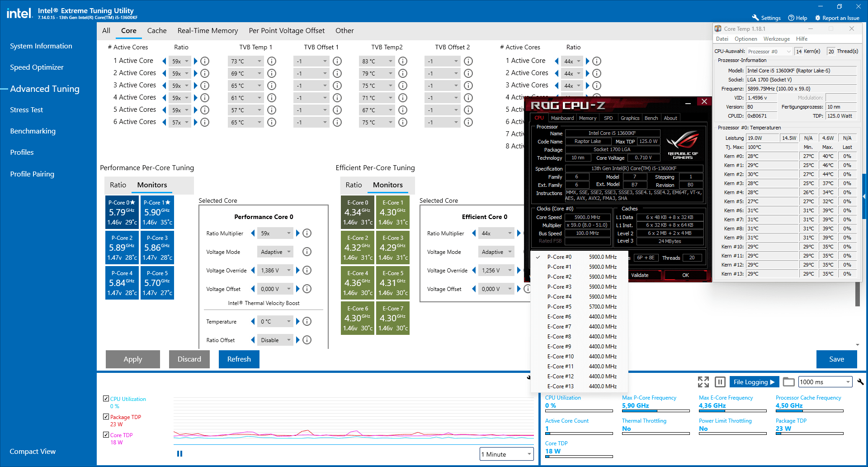Open the Memory tab in ROG CPU-Z
Screen dimensions: 868x467
pos(588,118)
